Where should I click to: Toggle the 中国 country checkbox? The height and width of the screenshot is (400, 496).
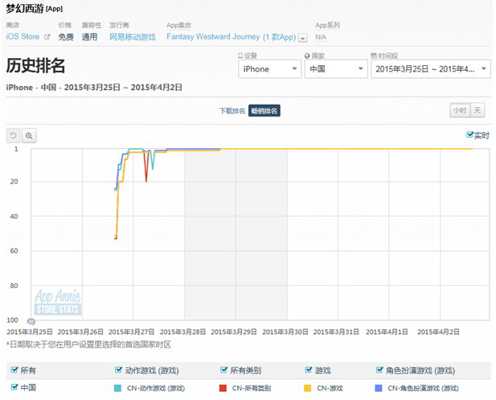14,387
